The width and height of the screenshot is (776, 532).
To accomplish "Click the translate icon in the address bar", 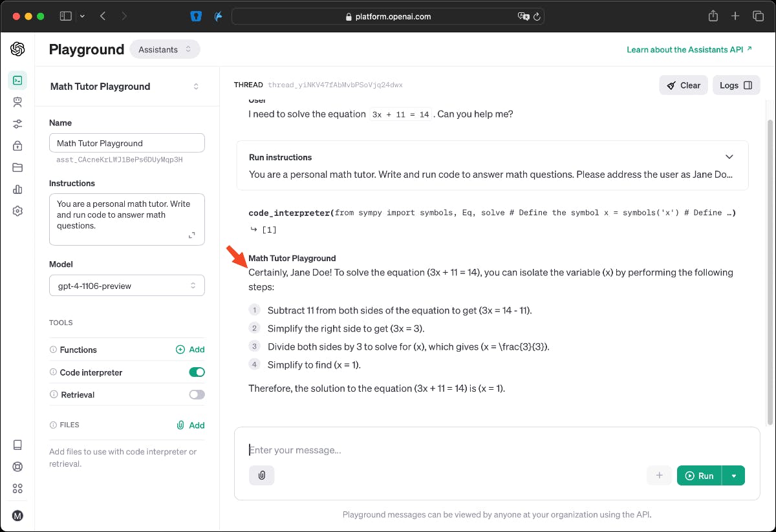I will [x=523, y=17].
